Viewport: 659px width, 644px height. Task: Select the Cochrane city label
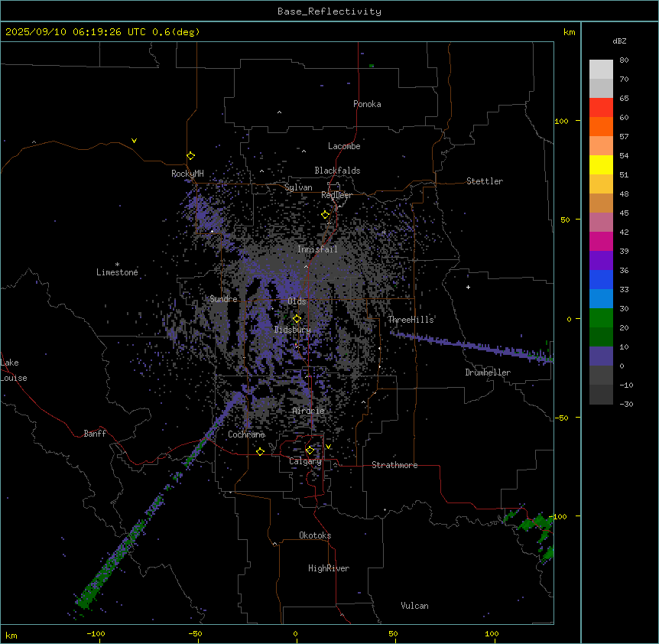point(246,434)
